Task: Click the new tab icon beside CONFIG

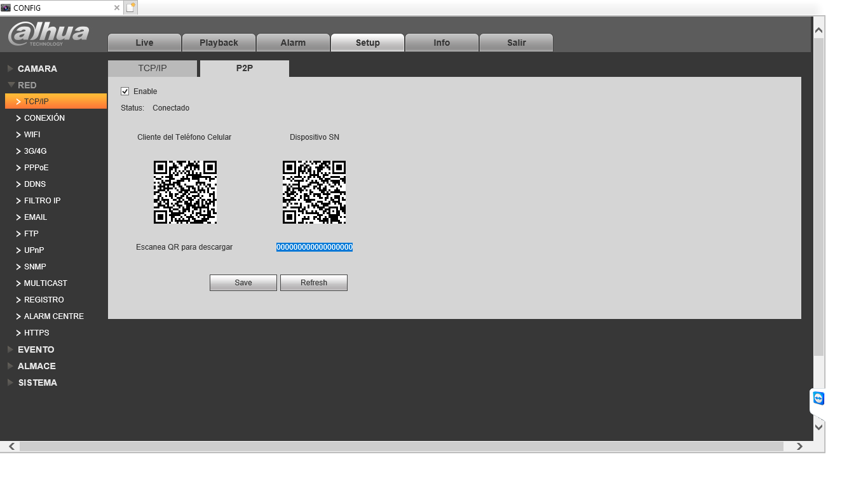Action: pyautogui.click(x=130, y=8)
